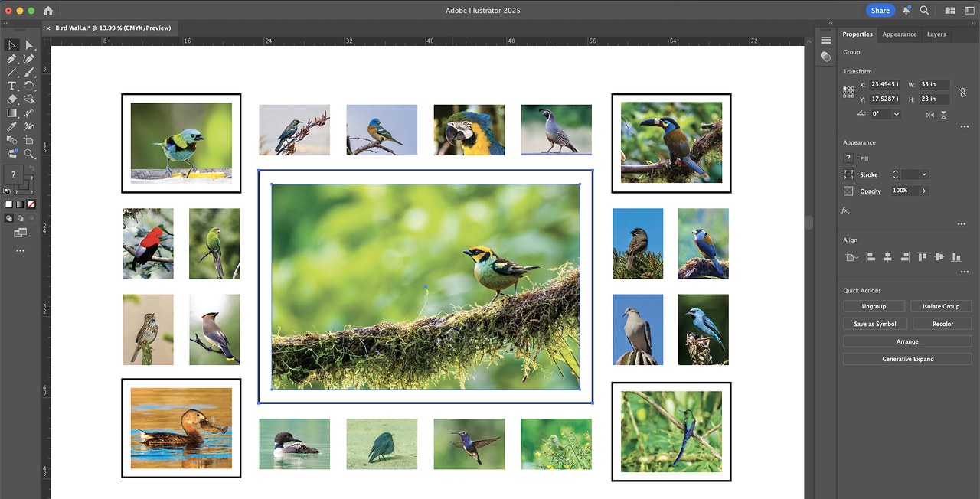
Task: Click the None color swatch in toolbar
Action: coord(31,204)
